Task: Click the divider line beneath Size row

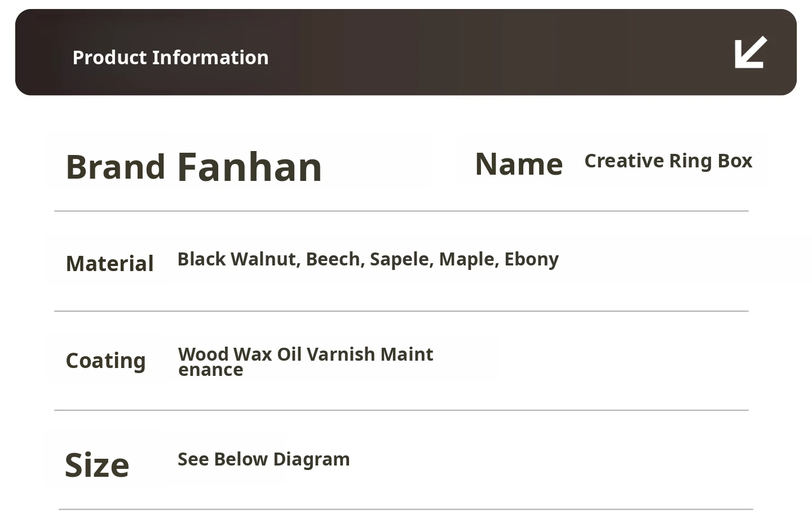Action: pyautogui.click(x=406, y=509)
